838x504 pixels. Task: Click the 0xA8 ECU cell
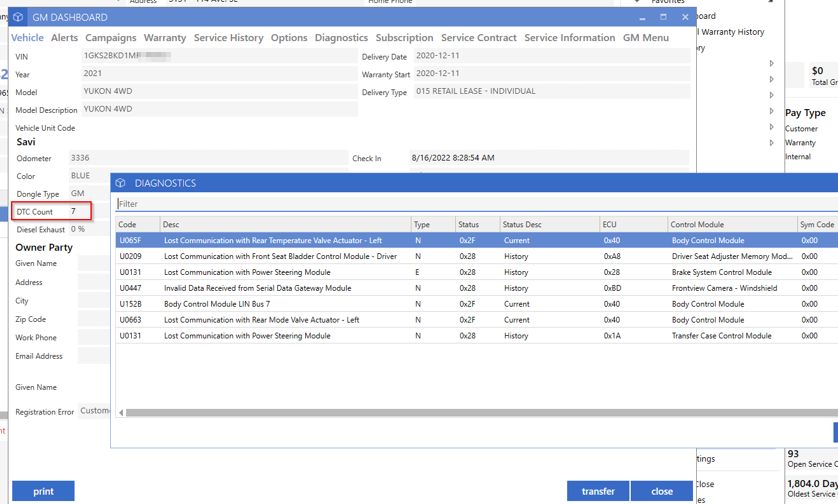[612, 256]
